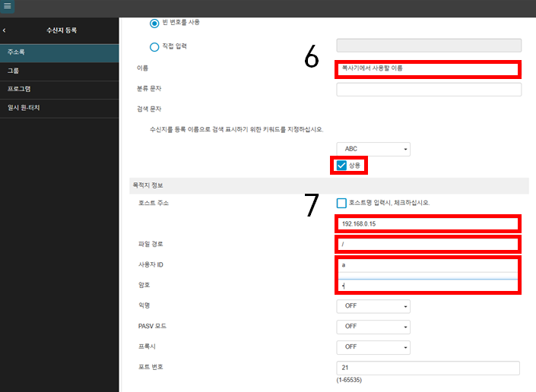This screenshot has width=536, height=392.
Task: Open the hamburger menu icon
Action: tap(7, 6)
